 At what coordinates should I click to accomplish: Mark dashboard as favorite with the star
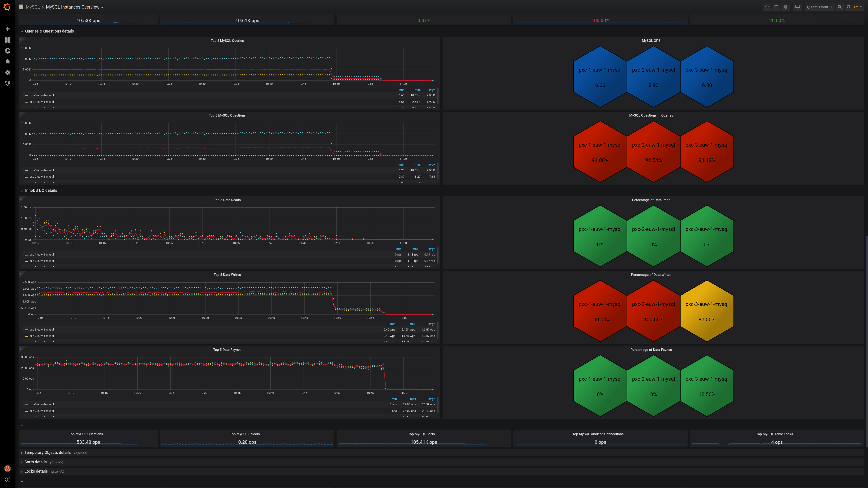coord(767,7)
